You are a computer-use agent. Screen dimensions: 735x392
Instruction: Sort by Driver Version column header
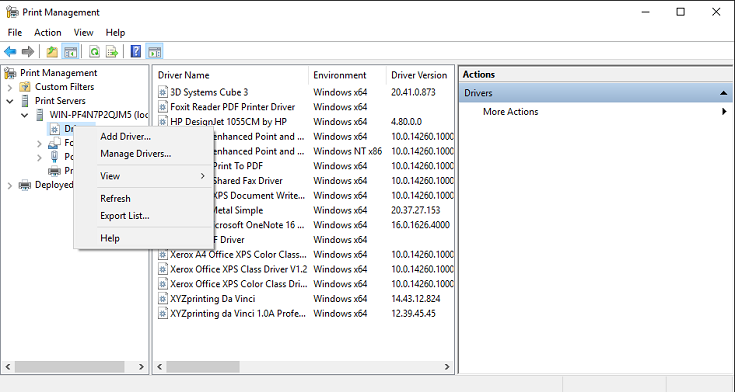pyautogui.click(x=420, y=75)
